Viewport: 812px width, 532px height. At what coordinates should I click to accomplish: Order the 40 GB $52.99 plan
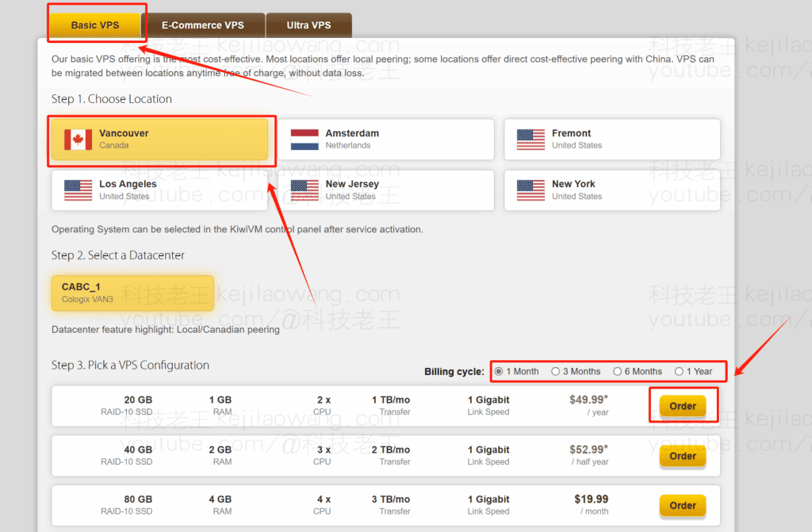click(x=683, y=456)
